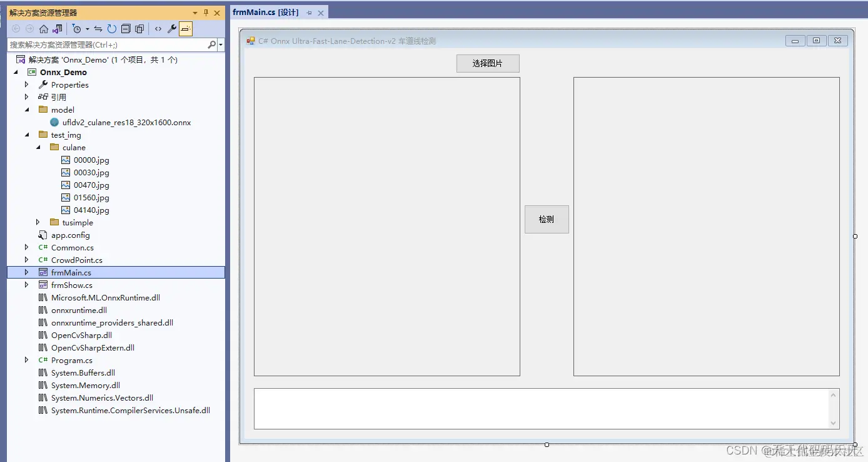Collapse the model folder
This screenshot has width=868, height=462.
27,110
